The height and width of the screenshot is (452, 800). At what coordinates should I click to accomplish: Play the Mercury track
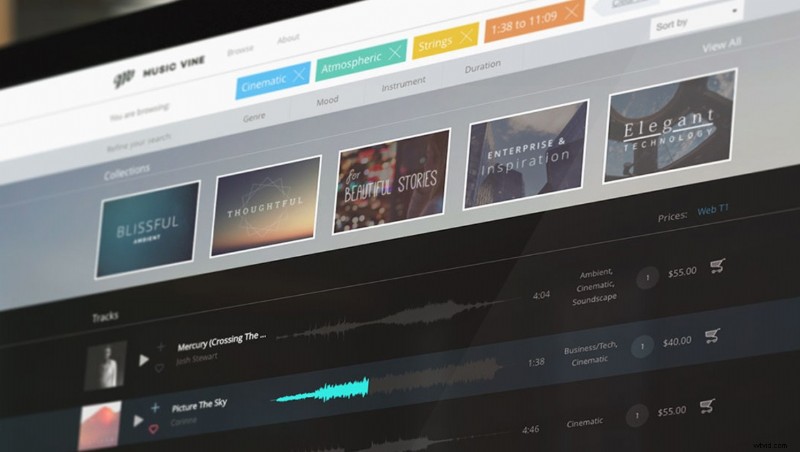coord(143,360)
